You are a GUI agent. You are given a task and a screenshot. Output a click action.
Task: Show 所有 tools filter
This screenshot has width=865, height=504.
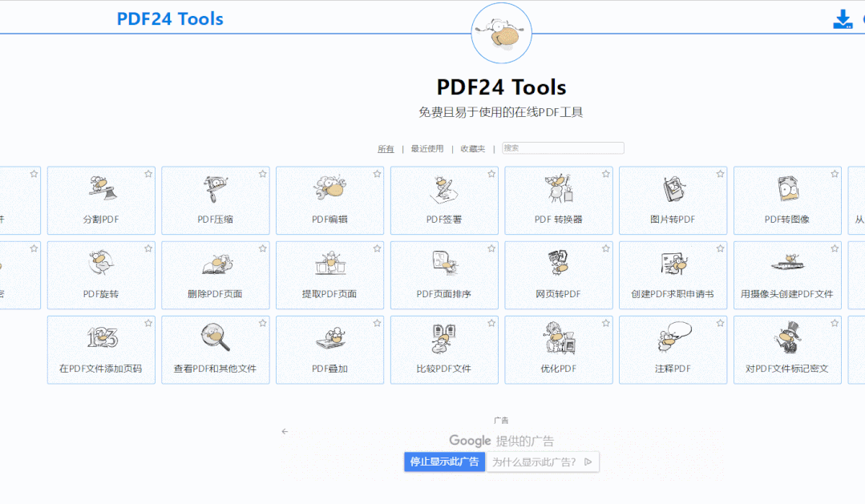click(x=386, y=149)
